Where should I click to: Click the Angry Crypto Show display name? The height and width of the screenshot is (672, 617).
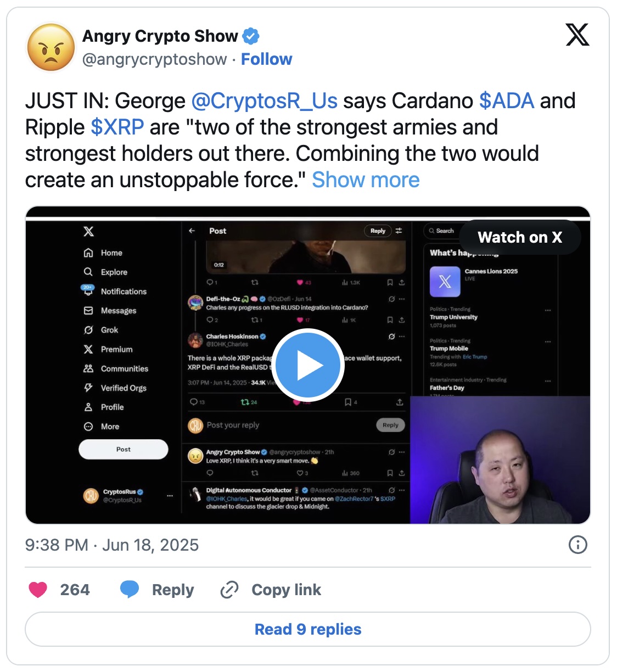point(160,36)
